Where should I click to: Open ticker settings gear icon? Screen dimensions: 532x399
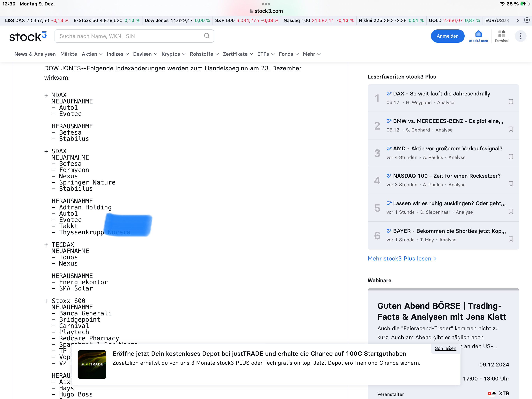point(527,20)
